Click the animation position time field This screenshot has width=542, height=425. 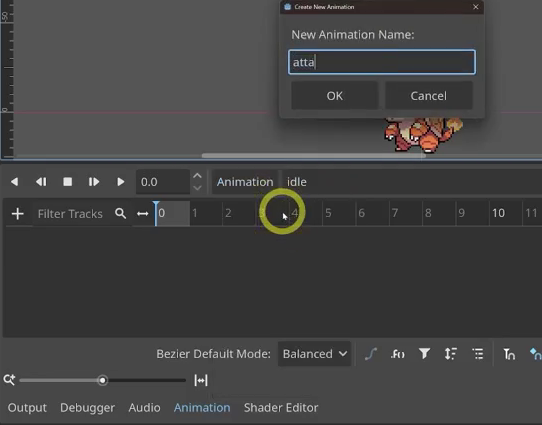(163, 182)
